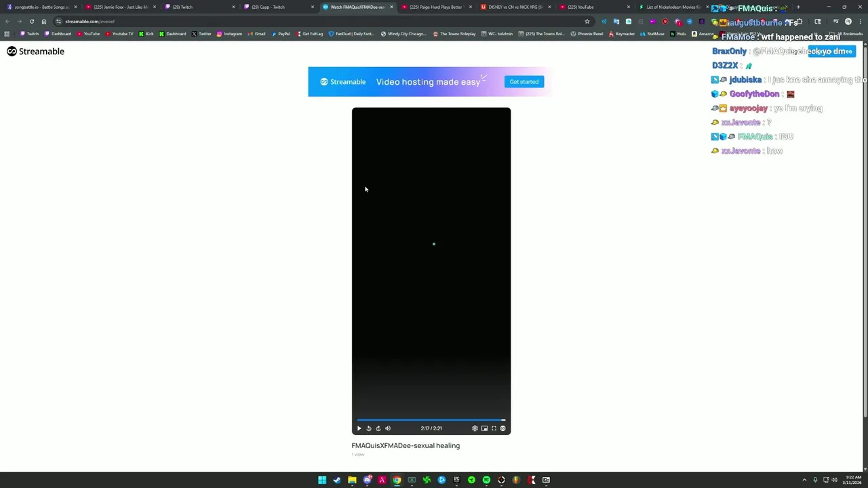The image size is (868, 488).
Task: Open Epic Games Launcher from taskbar
Action: pos(456,480)
